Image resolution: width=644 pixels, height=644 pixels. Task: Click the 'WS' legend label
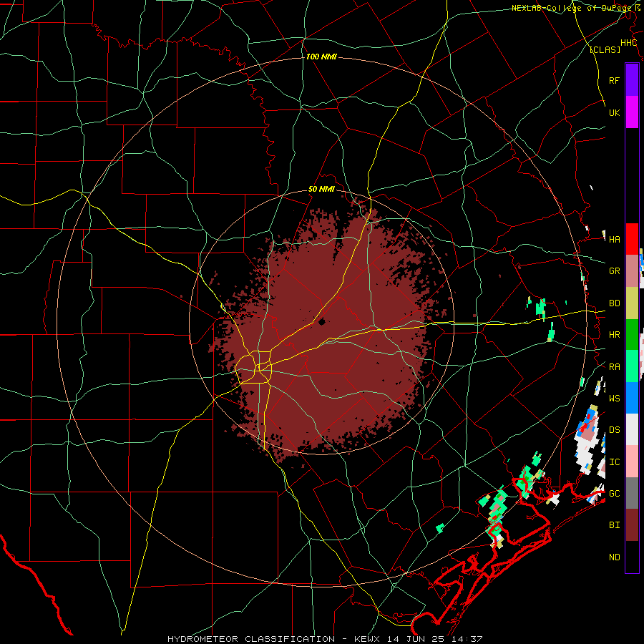coord(614,398)
